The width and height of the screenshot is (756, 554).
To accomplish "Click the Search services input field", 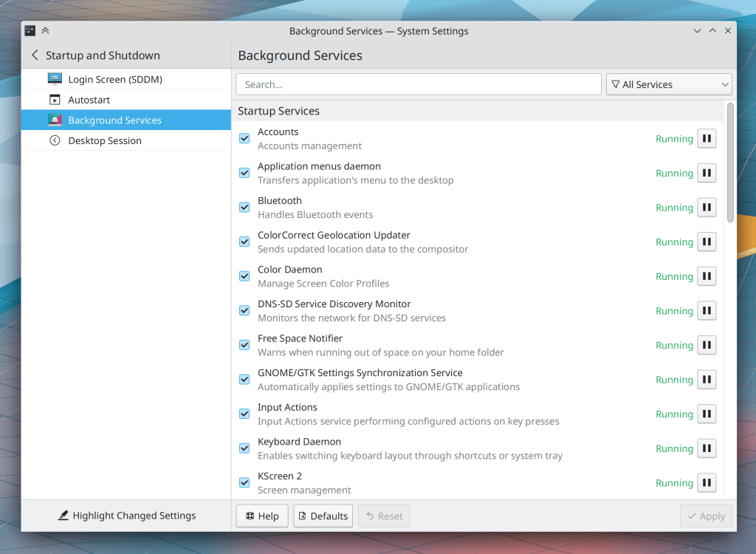I will coord(419,84).
